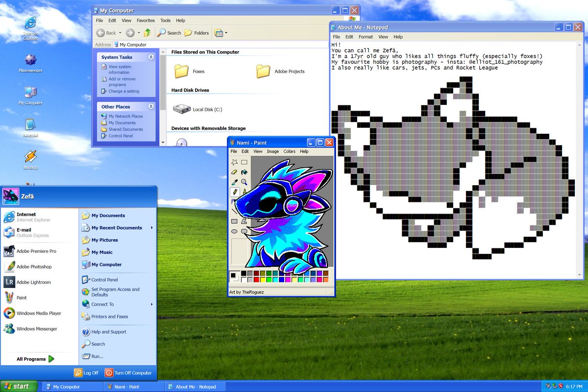Open the Forward button history dropdown arrow

138,33
